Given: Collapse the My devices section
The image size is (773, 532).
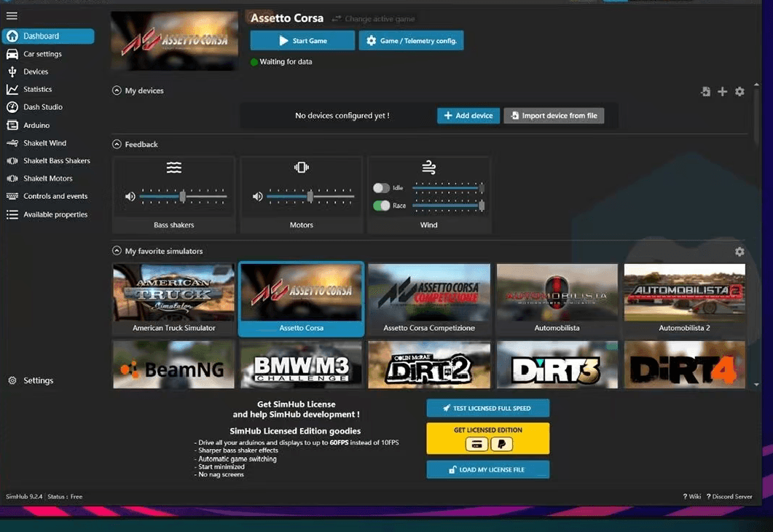Looking at the screenshot, I should [x=117, y=90].
